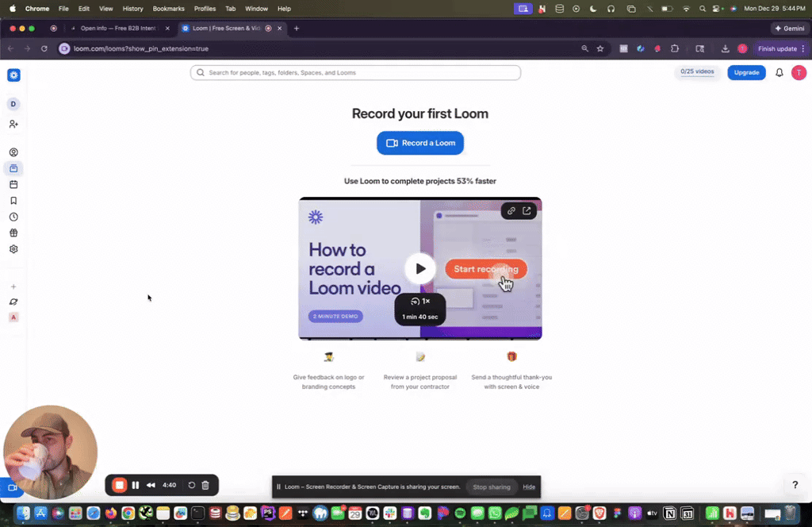
Task: Switch to the Open Info tab
Action: [118, 29]
